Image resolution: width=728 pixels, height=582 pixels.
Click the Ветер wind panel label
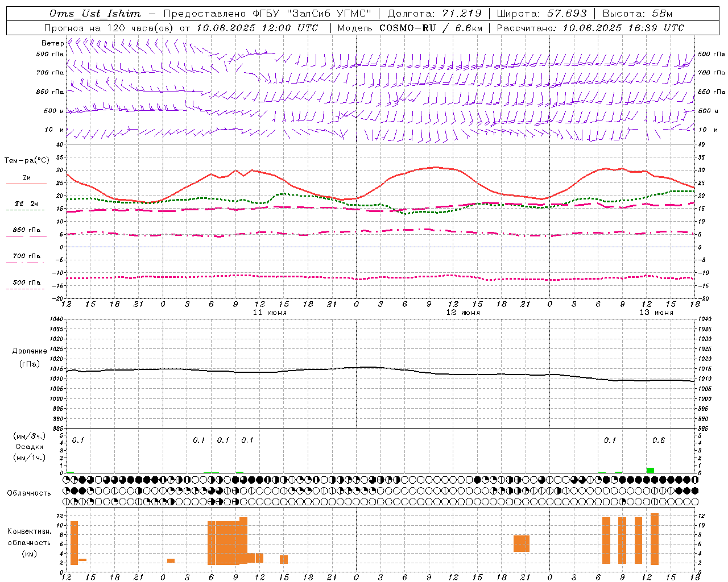click(52, 43)
